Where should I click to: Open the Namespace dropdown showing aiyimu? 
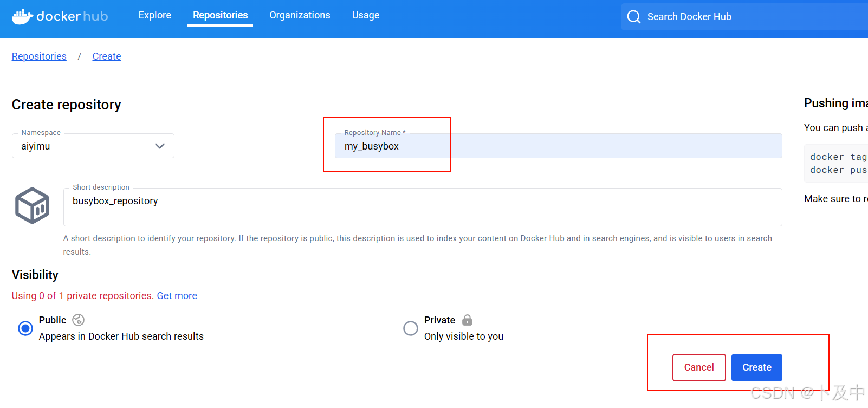click(93, 146)
